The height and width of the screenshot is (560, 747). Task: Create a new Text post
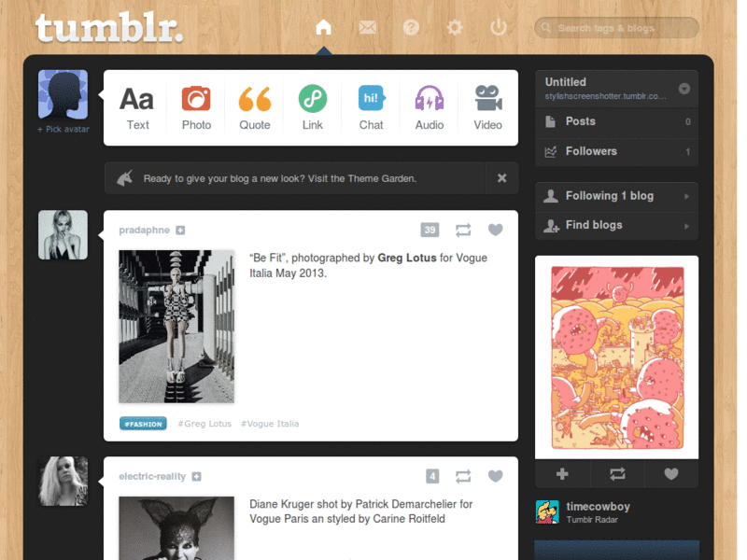click(x=137, y=108)
